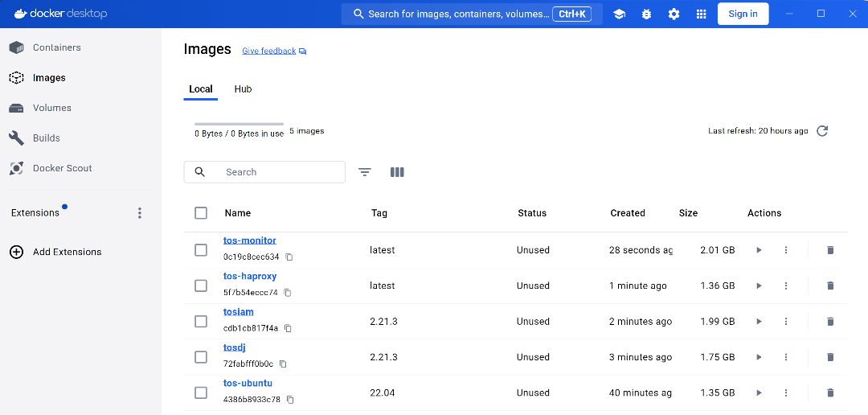This screenshot has width=868, height=415.
Task: Click the Extensions sidebar label
Action: (x=35, y=213)
